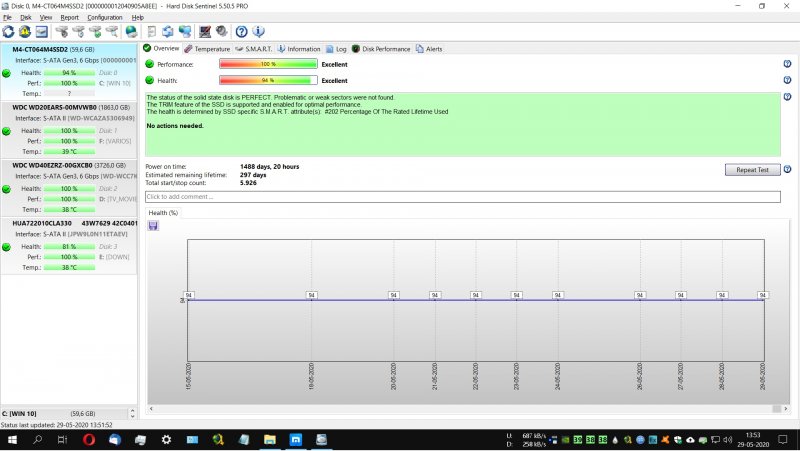The image size is (800, 451).
Task: Click the taskbar search magnifier icon
Action: (37, 439)
